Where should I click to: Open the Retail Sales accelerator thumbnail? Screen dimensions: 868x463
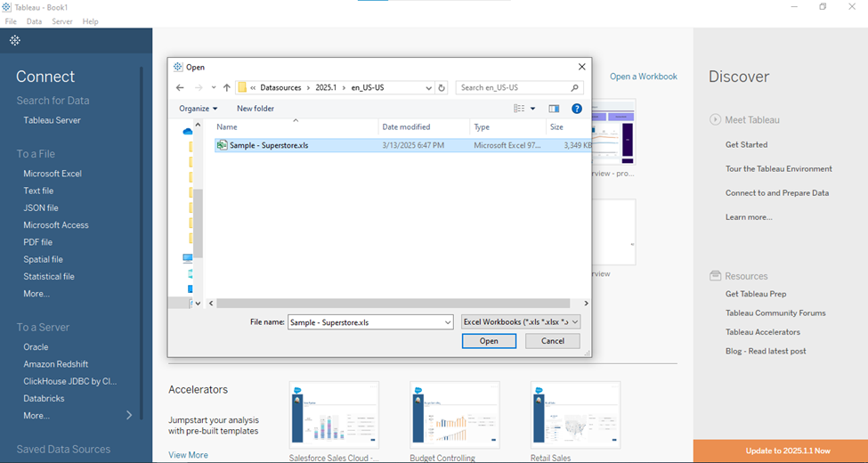[575, 415]
